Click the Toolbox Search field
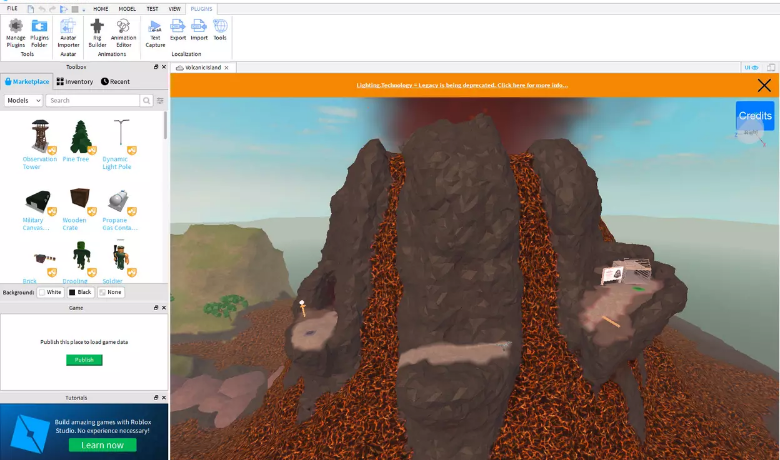The width and height of the screenshot is (780, 460). [93, 100]
